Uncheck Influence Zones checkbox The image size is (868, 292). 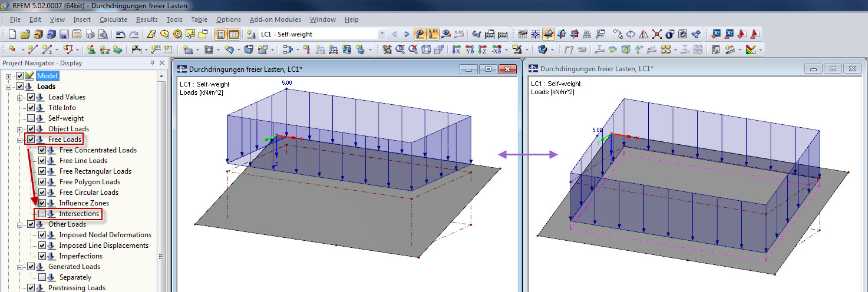[x=42, y=203]
